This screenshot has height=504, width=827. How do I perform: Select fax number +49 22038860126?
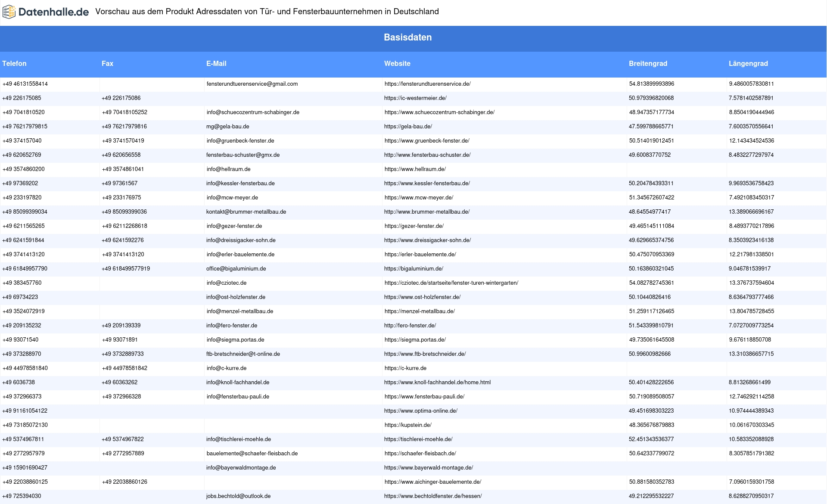click(124, 482)
